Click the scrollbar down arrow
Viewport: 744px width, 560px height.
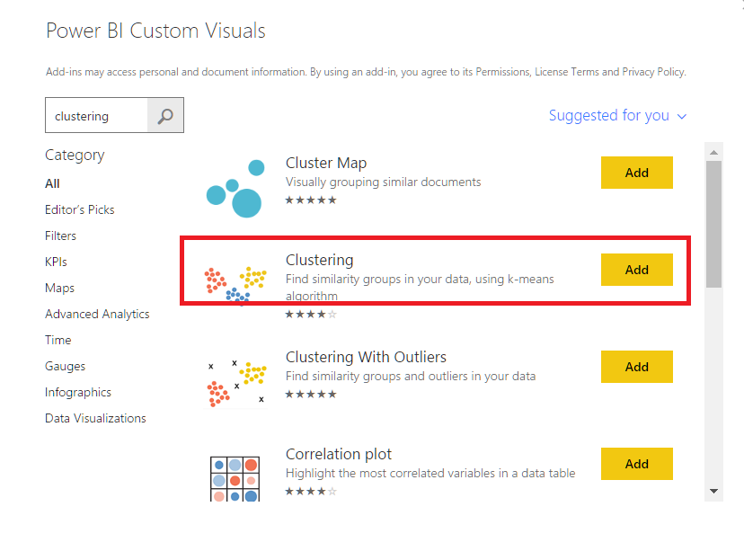[713, 491]
